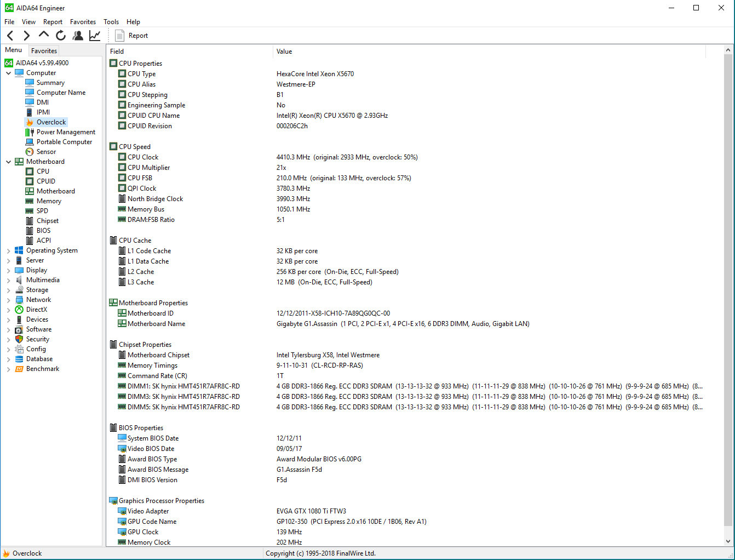Click the ACPI icon in the tree
This screenshot has height=560, width=735.
(30, 241)
